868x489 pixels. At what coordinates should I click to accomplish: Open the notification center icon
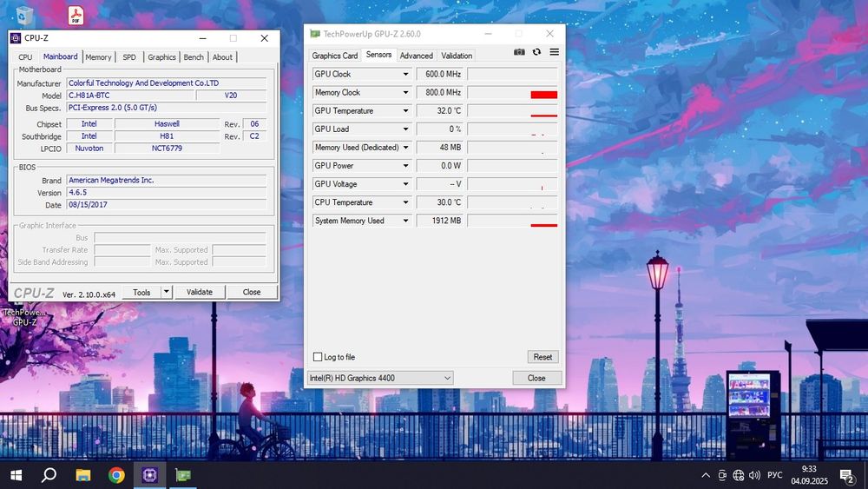click(847, 476)
